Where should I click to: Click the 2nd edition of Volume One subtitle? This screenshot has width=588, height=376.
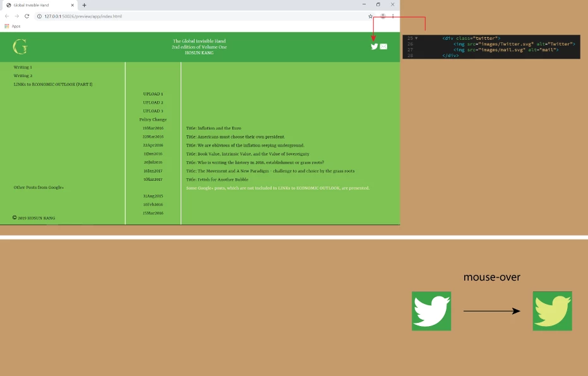coord(199,47)
